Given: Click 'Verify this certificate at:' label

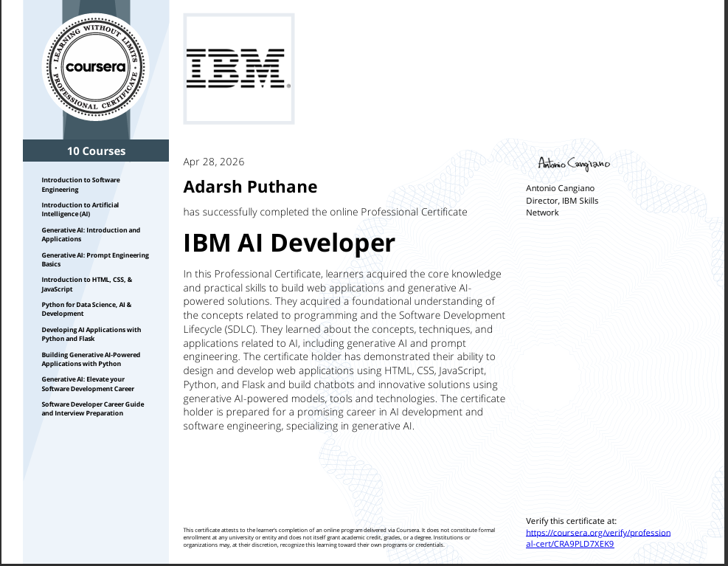Looking at the screenshot, I should pyautogui.click(x=571, y=521).
